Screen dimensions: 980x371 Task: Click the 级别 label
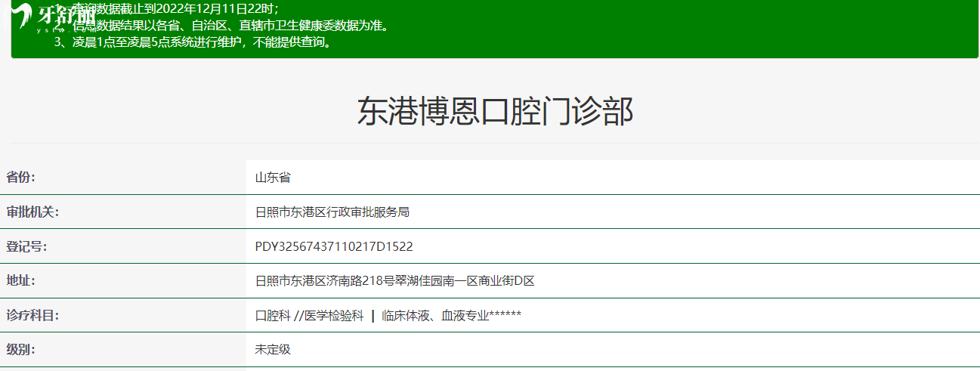[x=21, y=349]
